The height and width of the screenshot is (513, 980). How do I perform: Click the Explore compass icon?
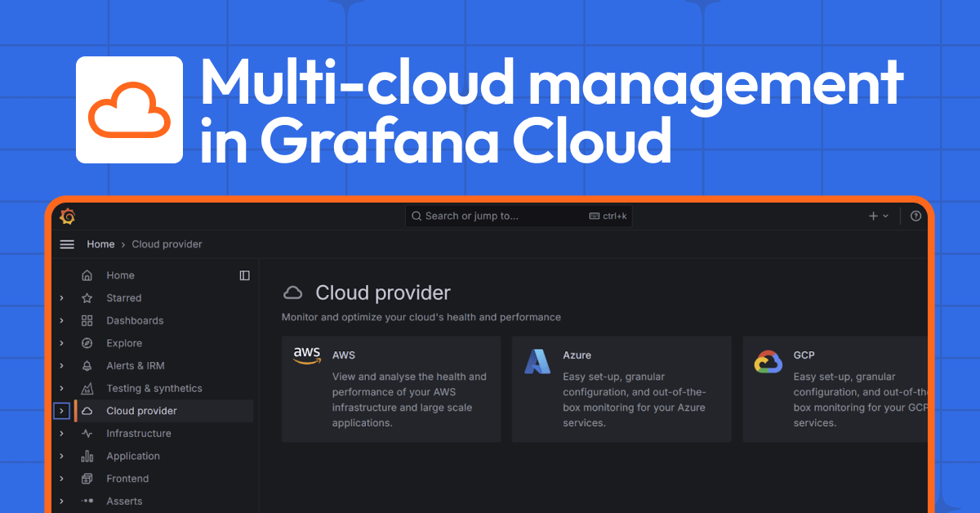(x=87, y=342)
